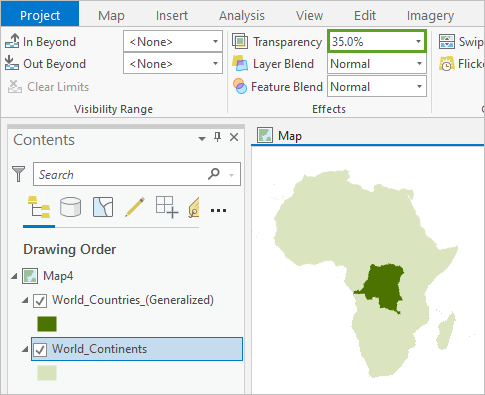
Task: Click the Feature Blend icon
Action: pos(240,86)
